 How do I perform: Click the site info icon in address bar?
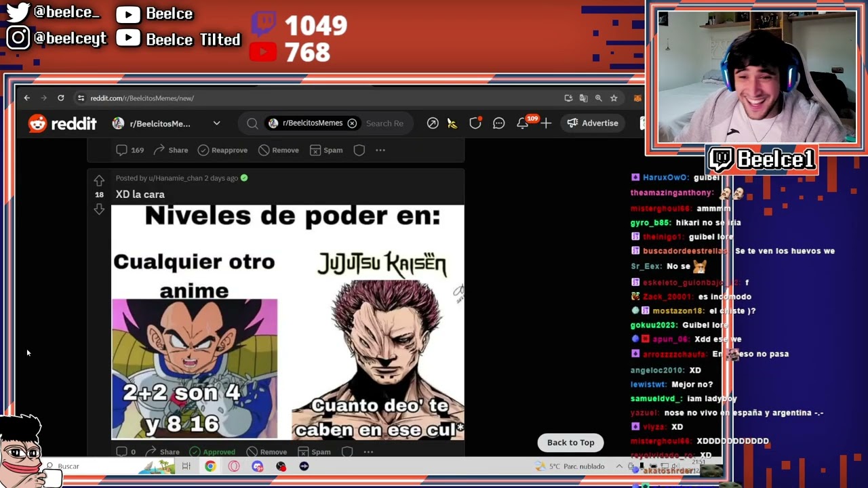pos(81,98)
